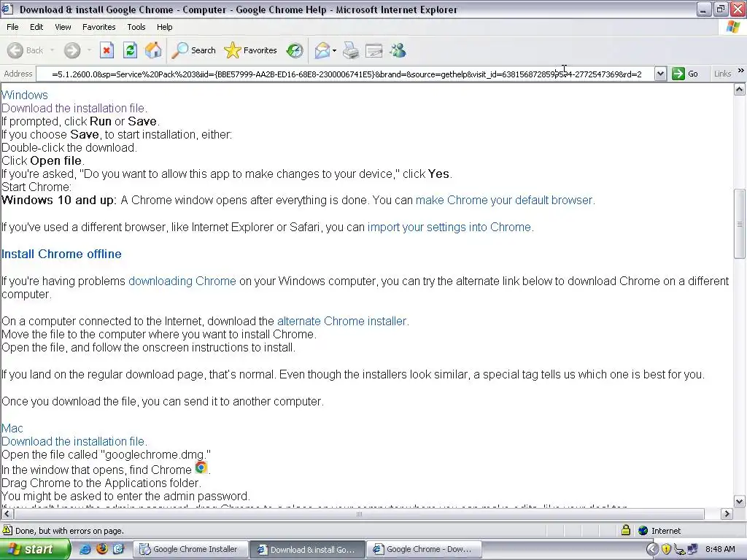The width and height of the screenshot is (747, 560).
Task: Click inside the Address URL field
Action: (346, 74)
